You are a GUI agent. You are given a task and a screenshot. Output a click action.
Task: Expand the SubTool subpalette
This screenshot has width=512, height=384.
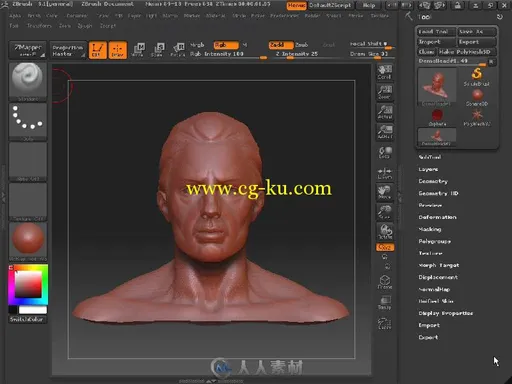(430, 157)
